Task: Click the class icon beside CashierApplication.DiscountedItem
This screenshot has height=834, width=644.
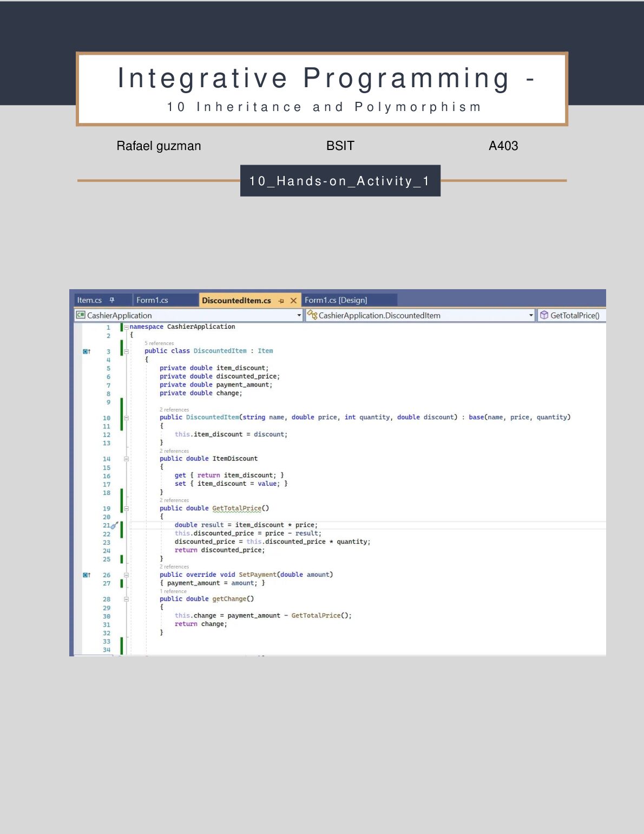Action: [312, 315]
